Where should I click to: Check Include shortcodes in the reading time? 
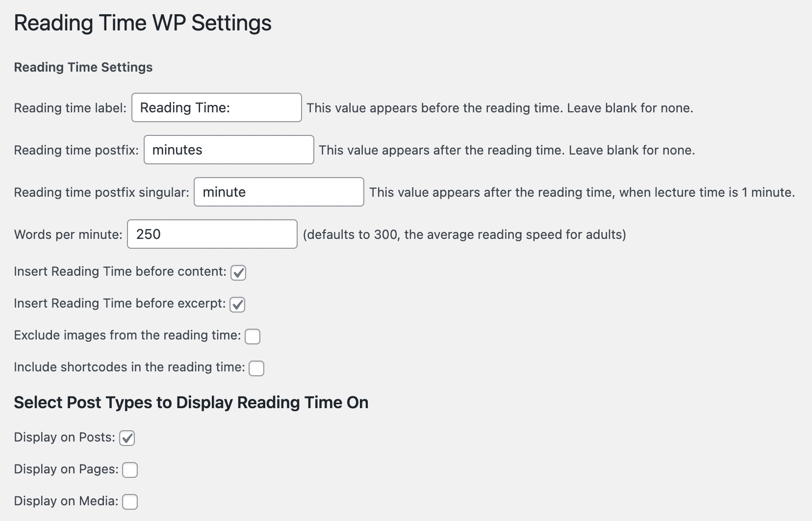256,368
